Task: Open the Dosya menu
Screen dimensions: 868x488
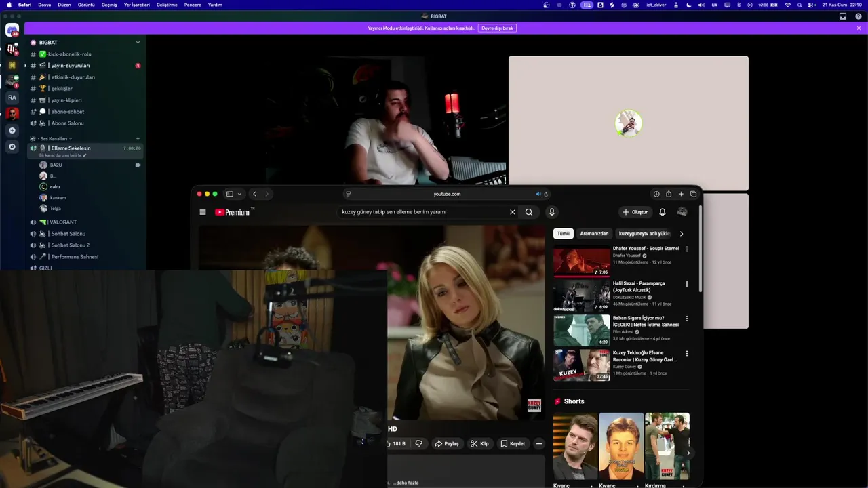Action: (x=45, y=5)
